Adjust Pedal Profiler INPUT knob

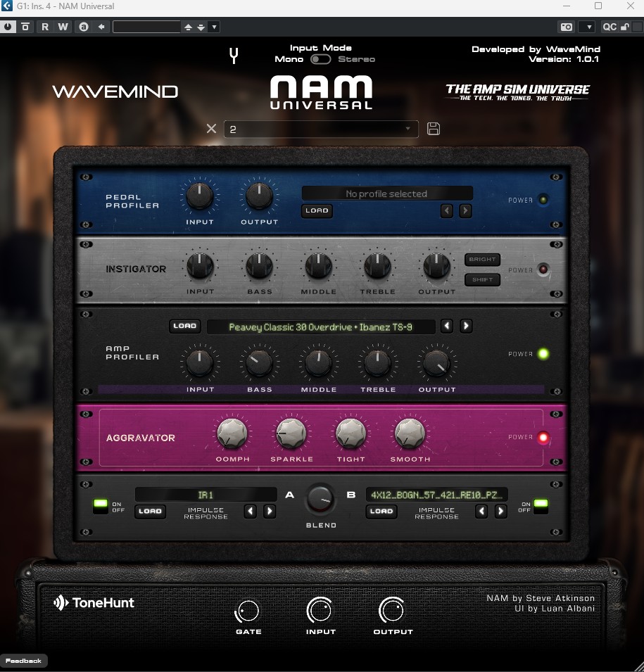click(x=199, y=196)
